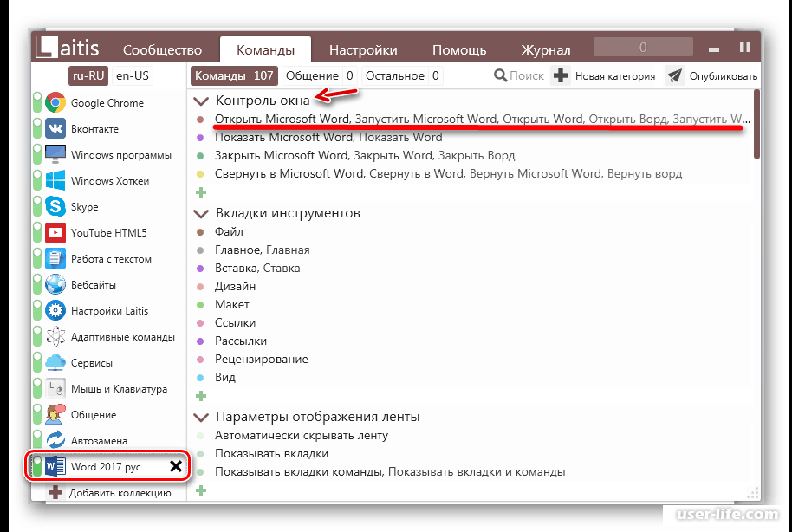The width and height of the screenshot is (792, 532).
Task: Toggle the Общение collection switch
Action: point(37,414)
